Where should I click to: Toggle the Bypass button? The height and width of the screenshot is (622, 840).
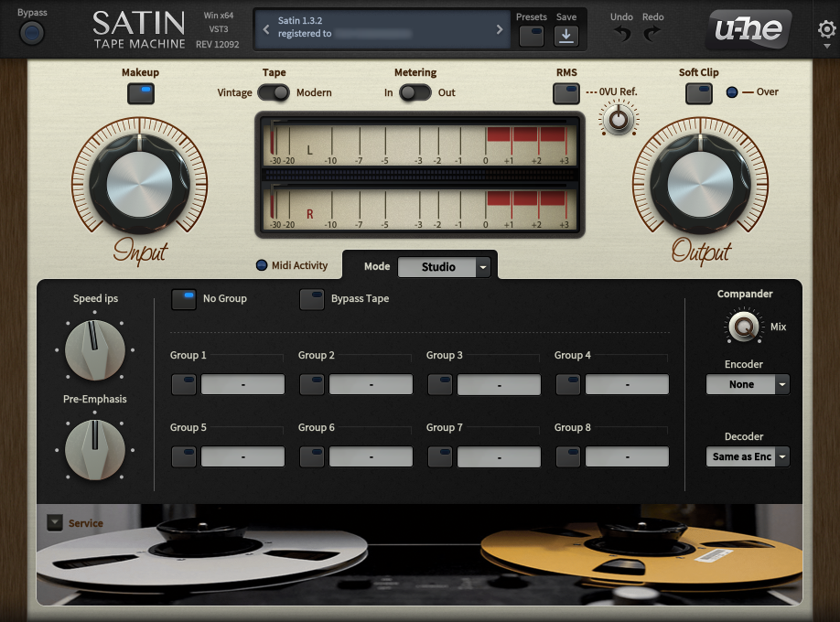tap(32, 34)
